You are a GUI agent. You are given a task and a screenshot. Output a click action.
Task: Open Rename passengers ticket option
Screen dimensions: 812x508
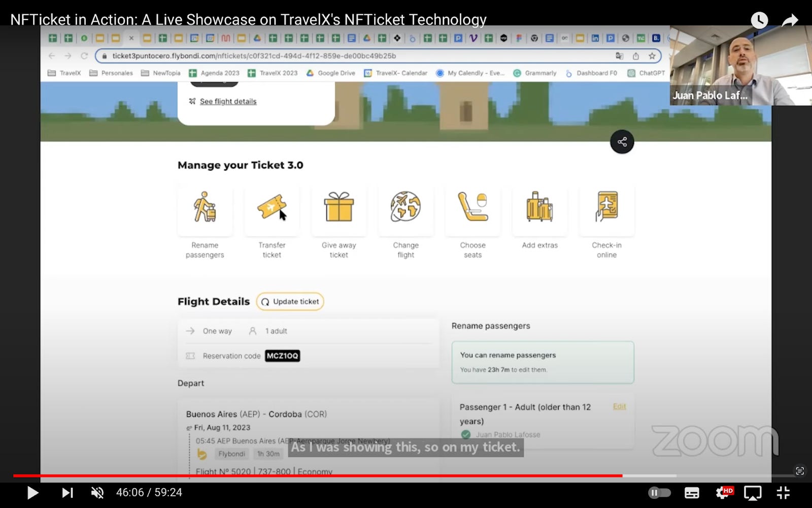tap(205, 211)
